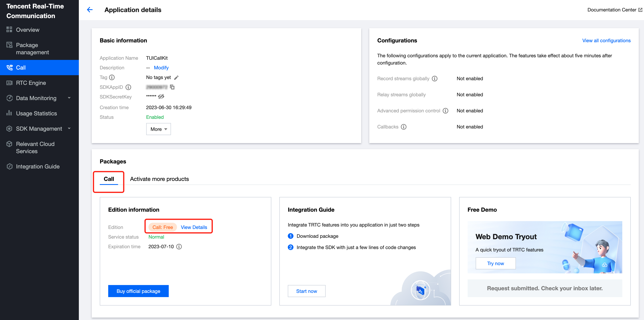This screenshot has width=644, height=320.
Task: Click the TUICallKit application name
Action: (157, 58)
